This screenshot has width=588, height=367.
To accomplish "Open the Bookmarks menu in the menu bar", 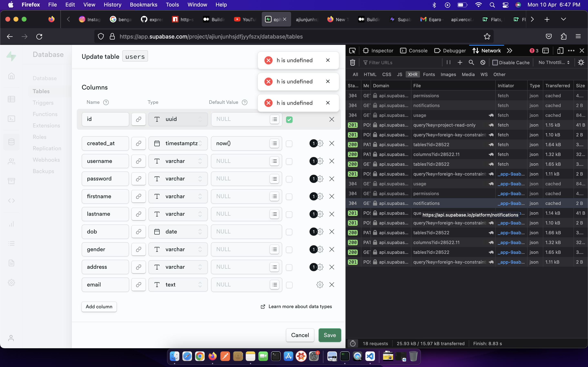I will (x=143, y=5).
